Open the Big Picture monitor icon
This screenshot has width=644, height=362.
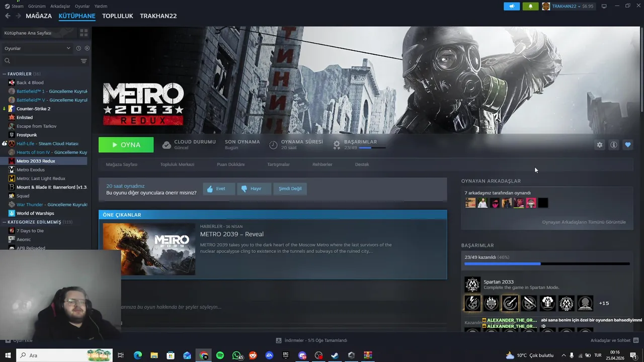[x=604, y=6]
